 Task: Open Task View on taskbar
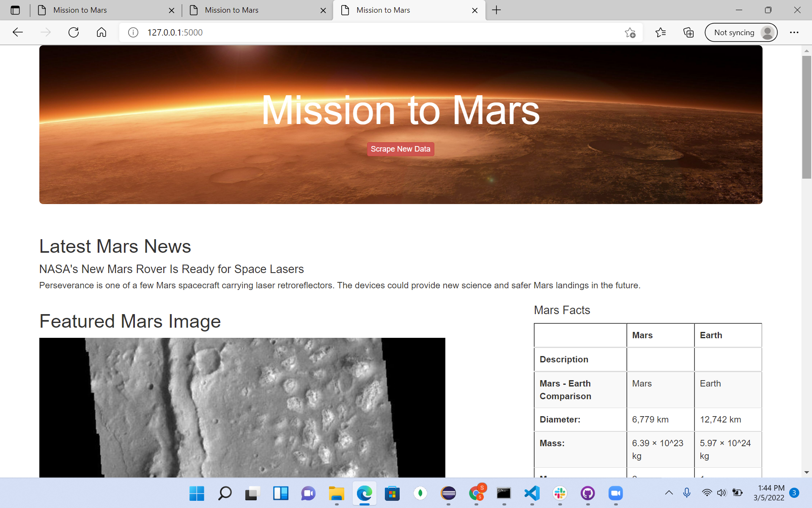click(252, 493)
